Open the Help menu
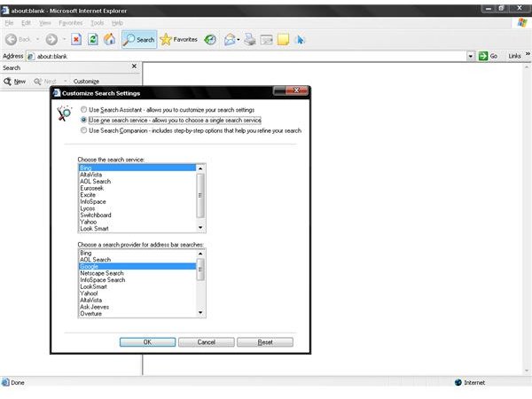Screen dimensions: 532x399 [x=117, y=23]
